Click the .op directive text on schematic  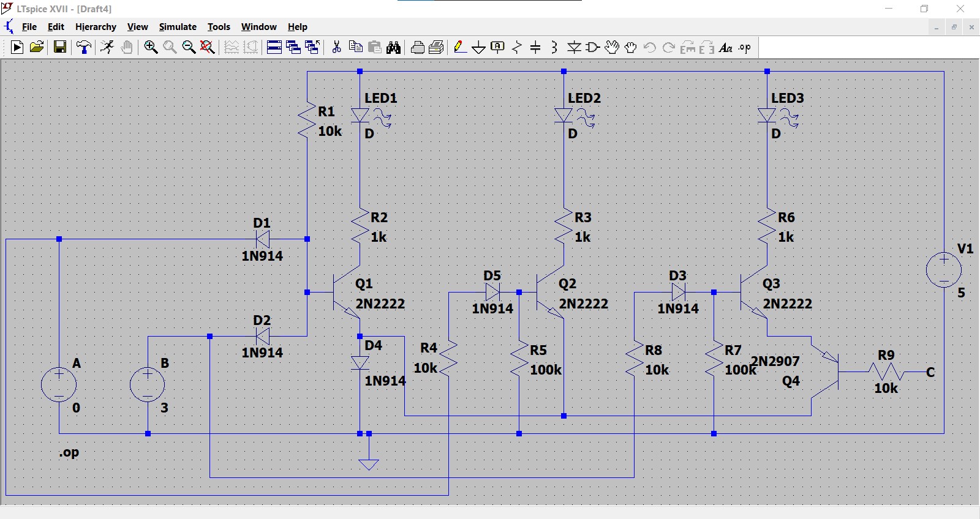click(69, 452)
